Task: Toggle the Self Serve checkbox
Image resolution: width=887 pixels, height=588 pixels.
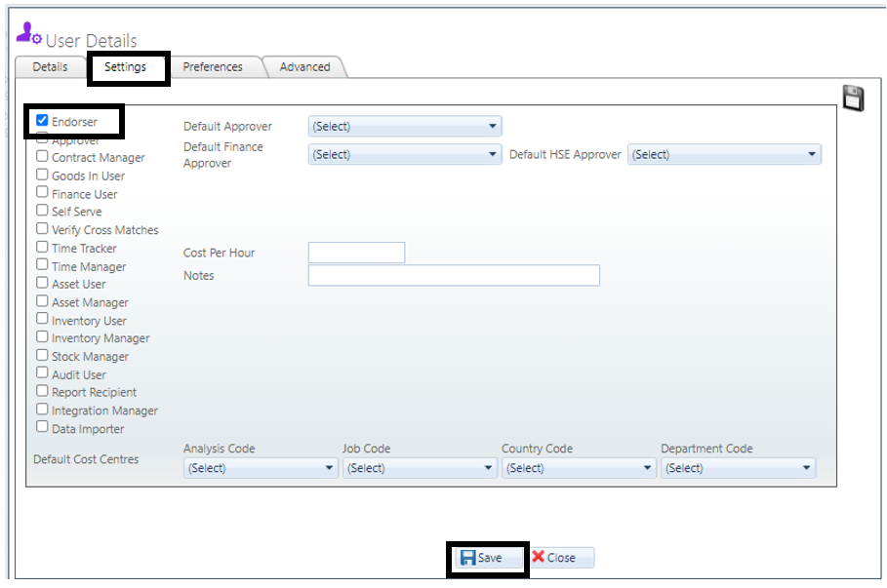Action: point(42,210)
